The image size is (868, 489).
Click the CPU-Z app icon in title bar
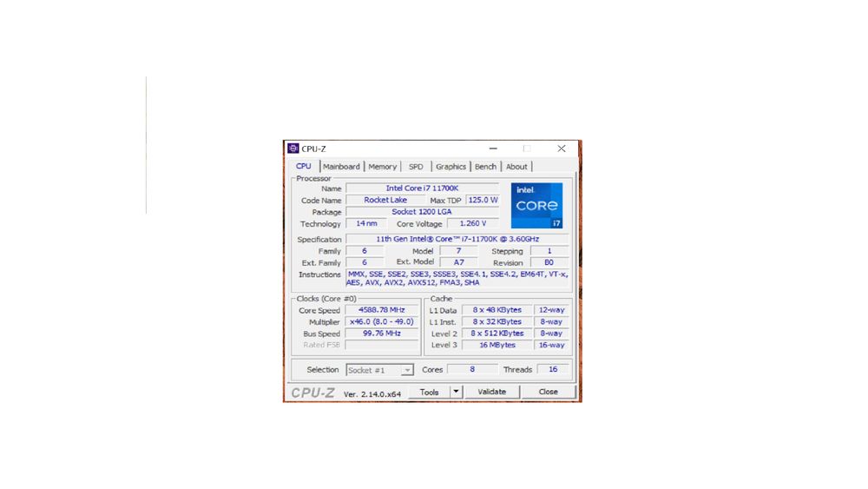(x=293, y=149)
